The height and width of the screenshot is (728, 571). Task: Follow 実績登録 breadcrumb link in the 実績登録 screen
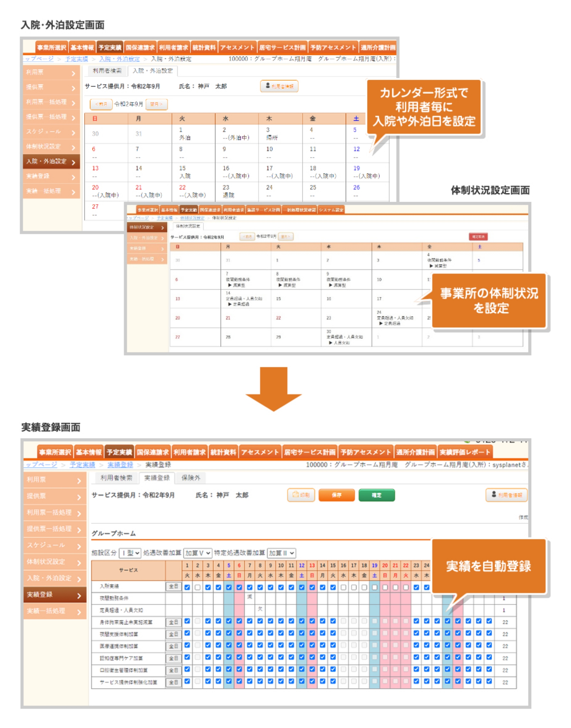[120, 465]
